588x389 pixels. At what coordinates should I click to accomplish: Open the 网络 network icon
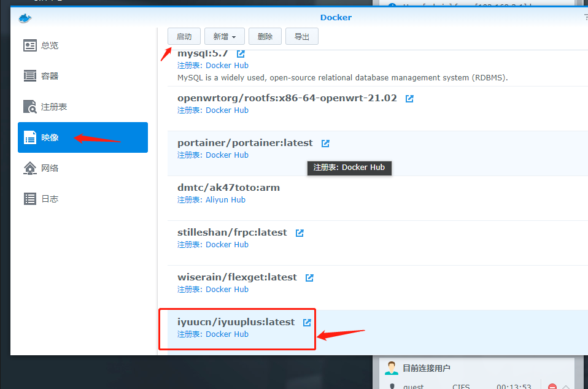tap(30, 168)
